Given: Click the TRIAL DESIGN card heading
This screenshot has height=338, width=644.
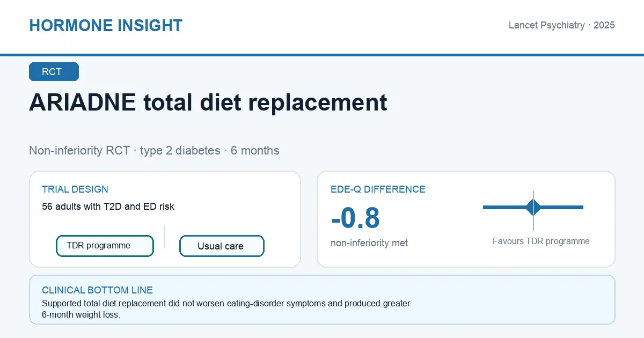Looking at the screenshot, I should [x=75, y=189].
